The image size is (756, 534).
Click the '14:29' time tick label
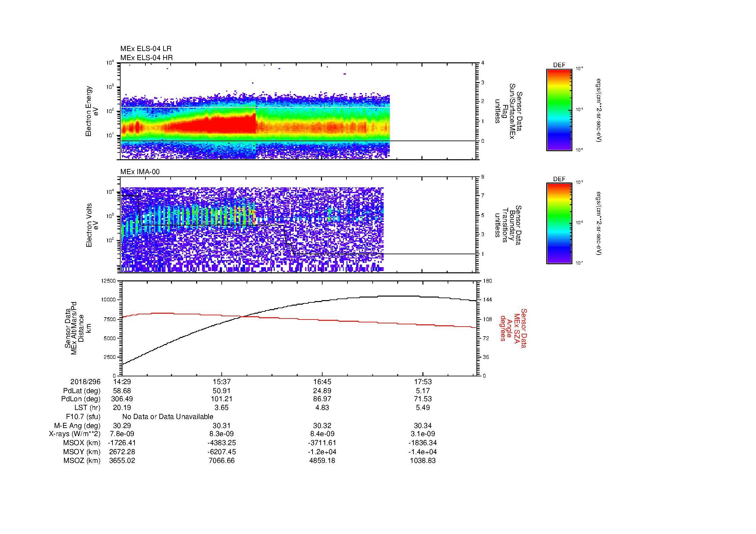click(x=122, y=382)
